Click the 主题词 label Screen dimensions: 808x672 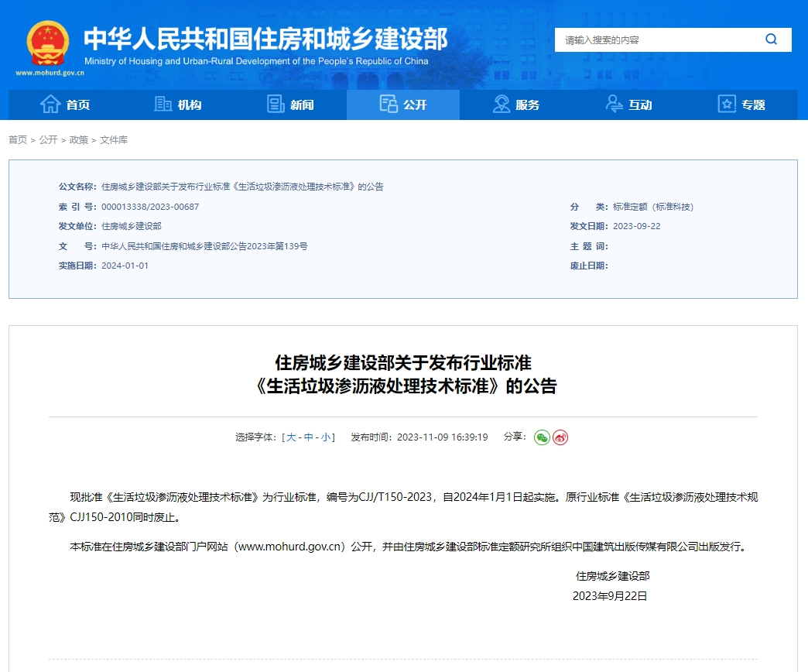click(589, 246)
